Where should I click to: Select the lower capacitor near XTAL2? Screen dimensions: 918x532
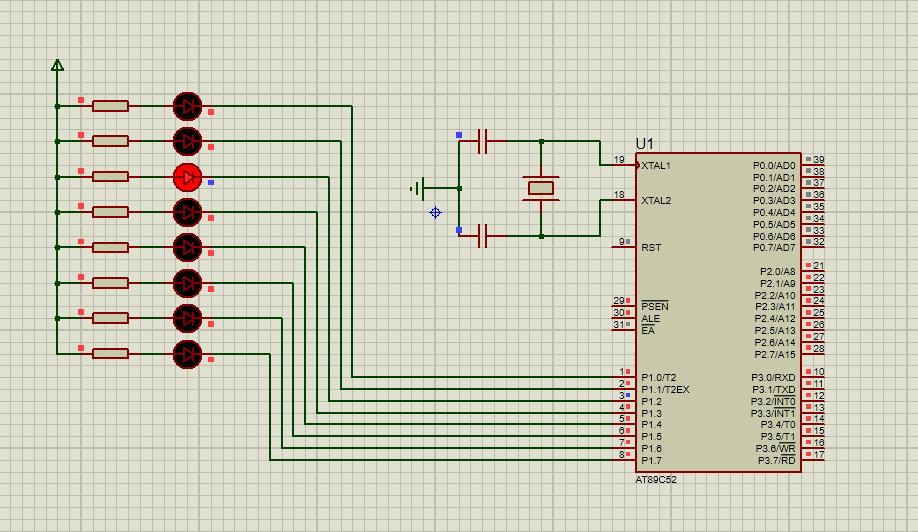pyautogui.click(x=483, y=237)
